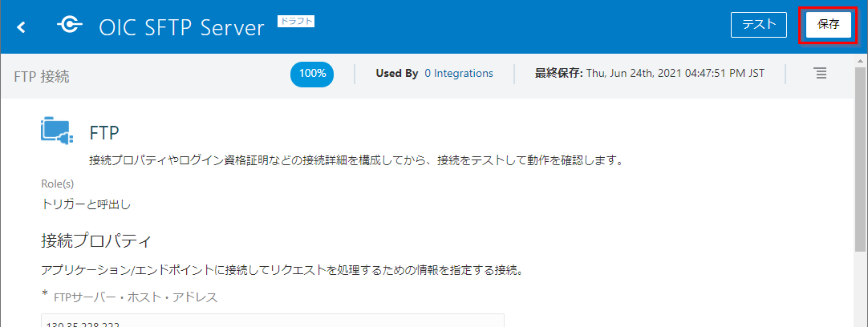
Task: Click the FTP heading text
Action: pyautogui.click(x=104, y=133)
